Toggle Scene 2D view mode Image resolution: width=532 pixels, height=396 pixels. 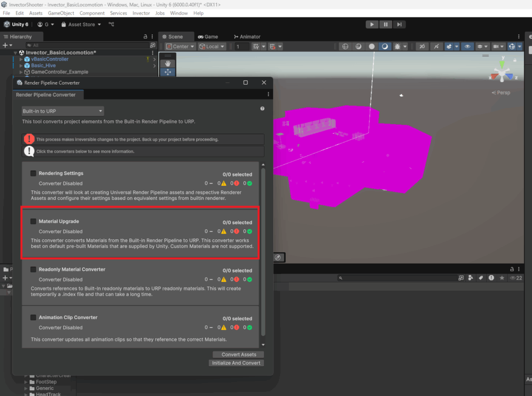coord(422,46)
